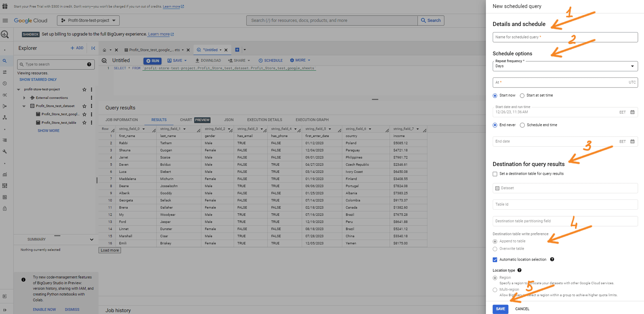Screen dimensions: 644x314
Task: Switch to the RESULTS tab
Action: [x=159, y=120]
